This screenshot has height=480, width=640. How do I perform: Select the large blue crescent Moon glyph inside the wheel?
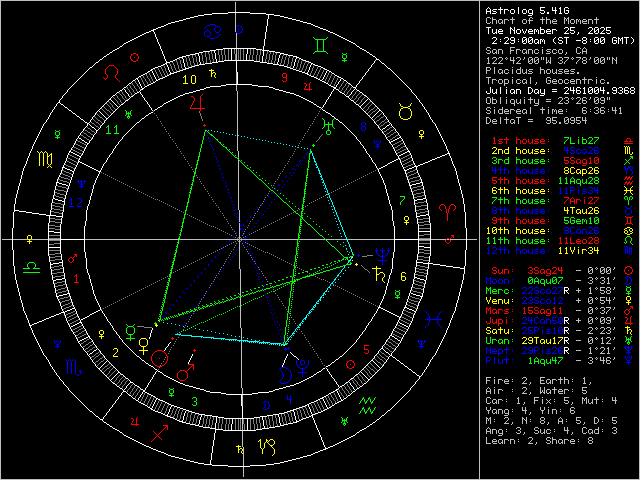click(285, 375)
